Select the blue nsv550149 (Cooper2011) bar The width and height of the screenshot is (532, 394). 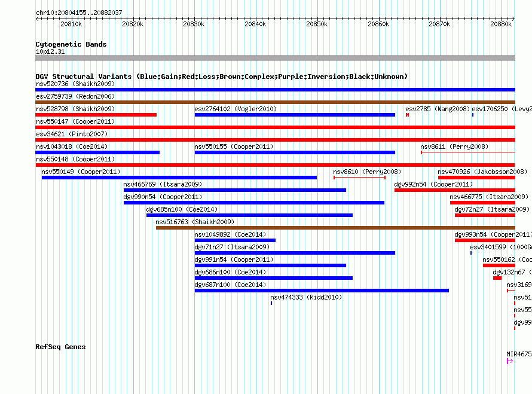point(179,178)
